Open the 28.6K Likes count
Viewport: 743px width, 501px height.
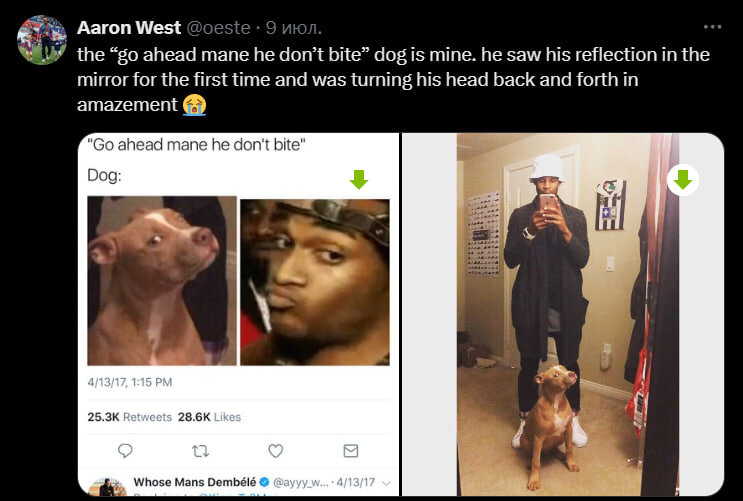[209, 417]
